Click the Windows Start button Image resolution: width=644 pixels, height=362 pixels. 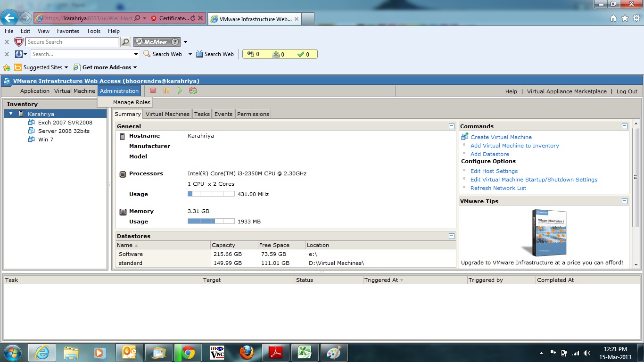13,353
